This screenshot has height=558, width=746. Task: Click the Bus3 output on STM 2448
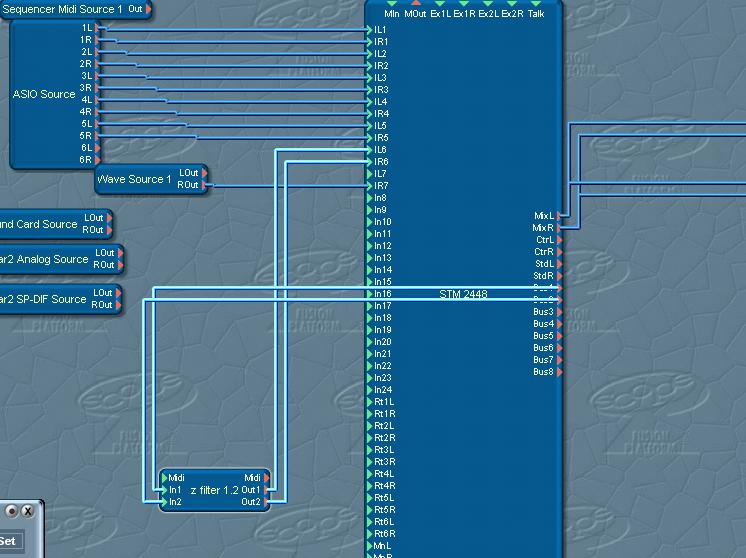(x=560, y=312)
